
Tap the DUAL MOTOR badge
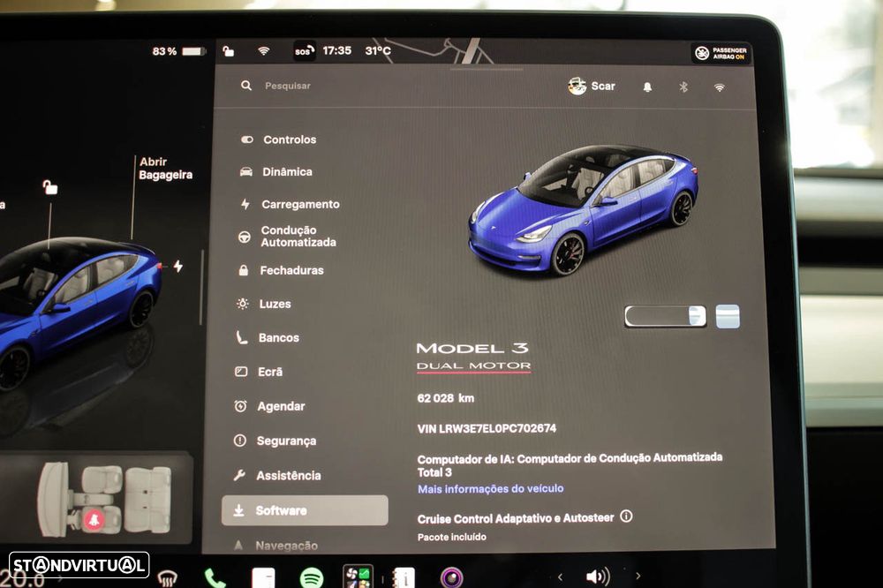473,366
